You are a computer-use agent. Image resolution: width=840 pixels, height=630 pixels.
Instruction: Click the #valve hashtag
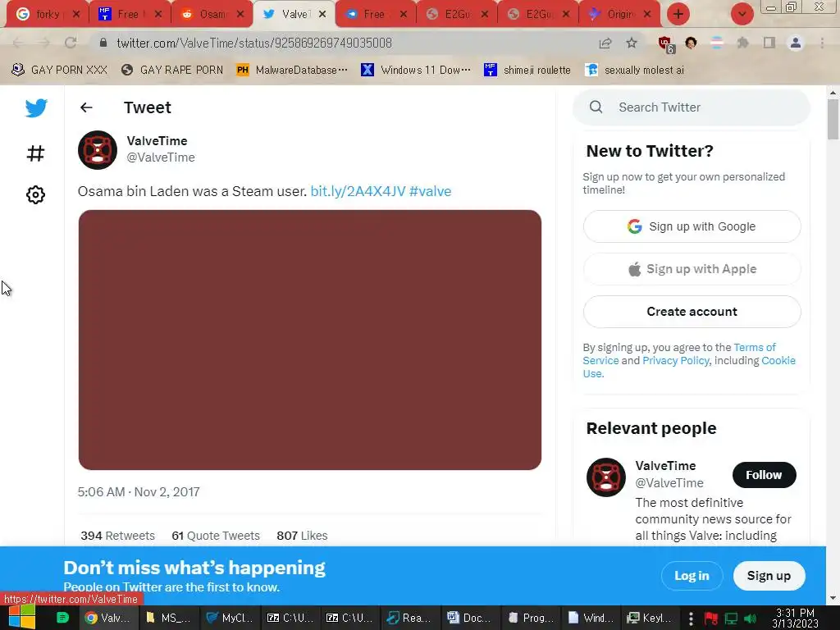[430, 191]
